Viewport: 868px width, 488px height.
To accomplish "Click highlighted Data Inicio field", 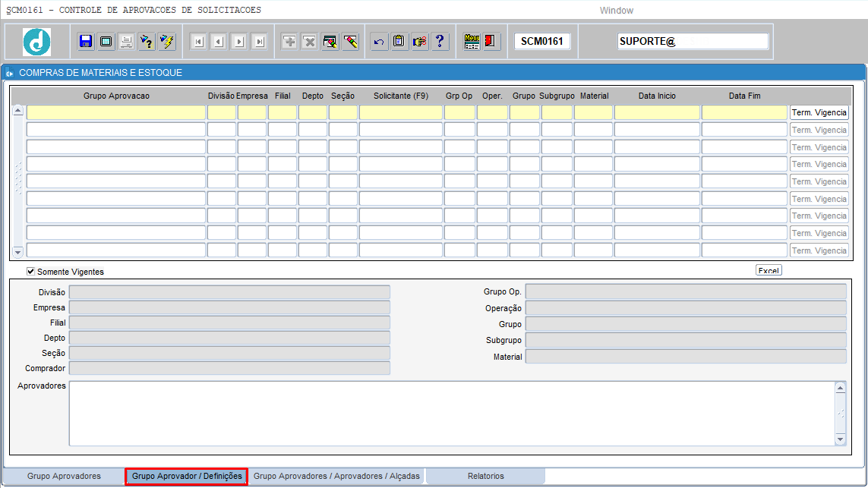I will tap(657, 113).
